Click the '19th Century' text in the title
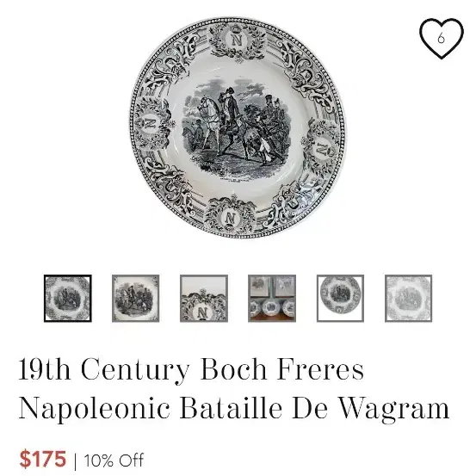This screenshot has height=476, width=476. (104, 370)
